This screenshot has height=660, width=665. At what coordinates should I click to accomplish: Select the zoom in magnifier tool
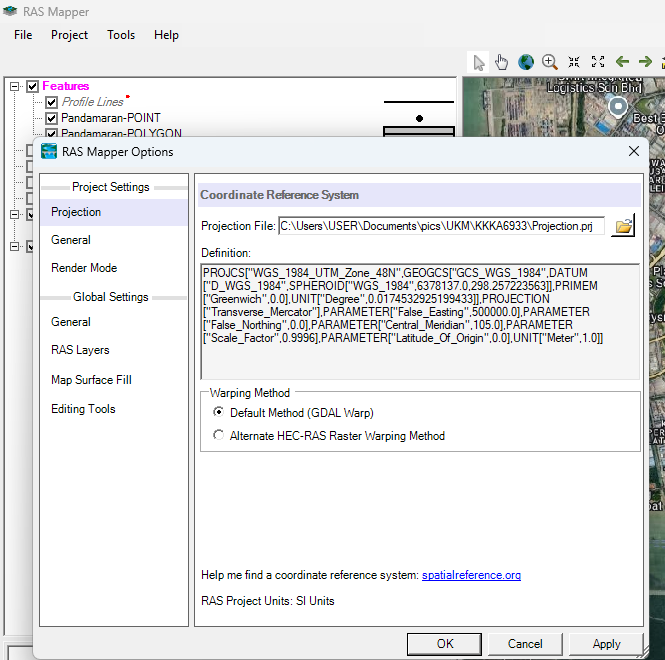(550, 62)
